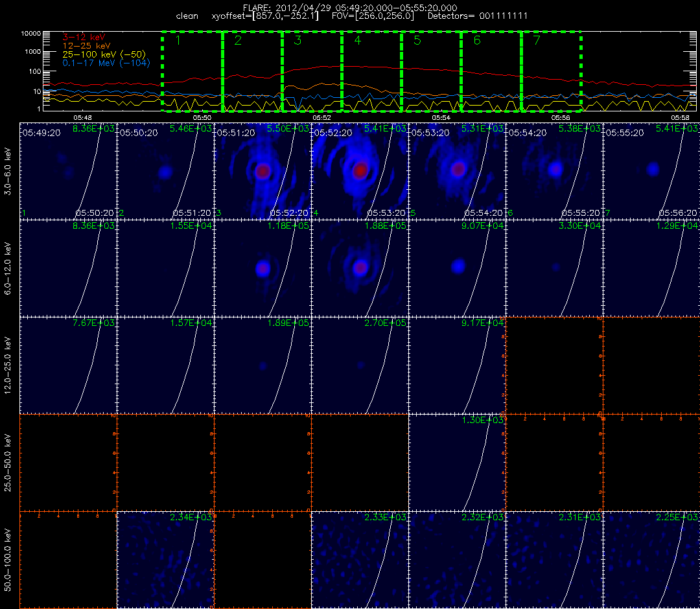Click the faint source in the 12-25 keV interval 3 image
This screenshot has width=700, height=609.
tap(262, 366)
